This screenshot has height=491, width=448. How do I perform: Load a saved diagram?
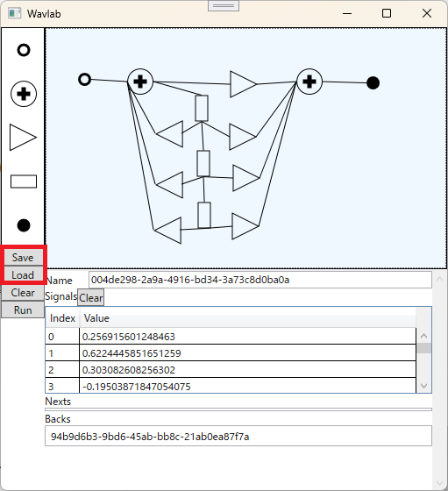(23, 275)
